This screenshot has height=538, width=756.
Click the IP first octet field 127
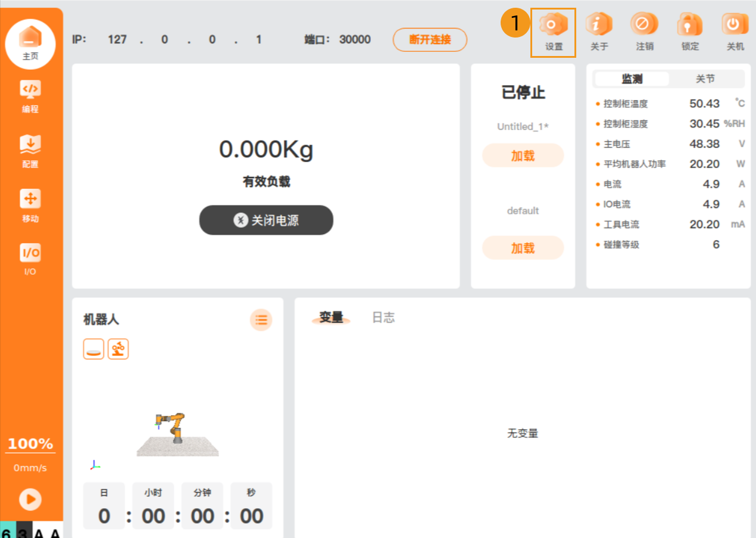[117, 40]
